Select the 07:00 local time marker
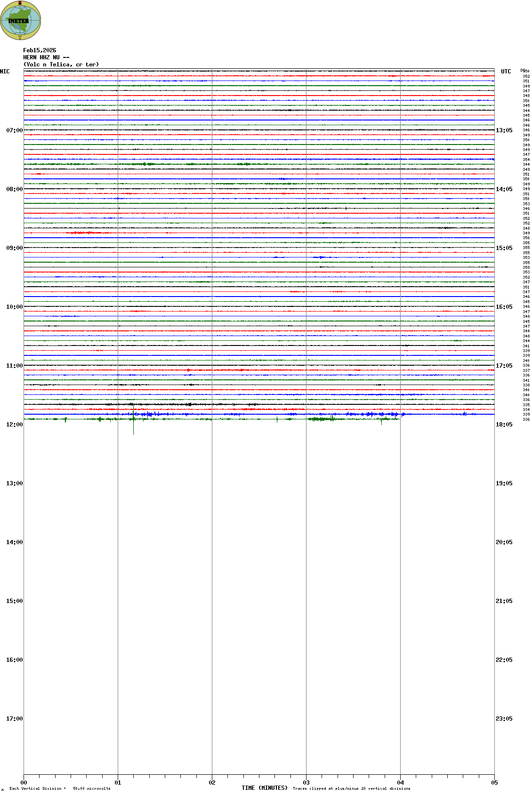 pos(14,130)
